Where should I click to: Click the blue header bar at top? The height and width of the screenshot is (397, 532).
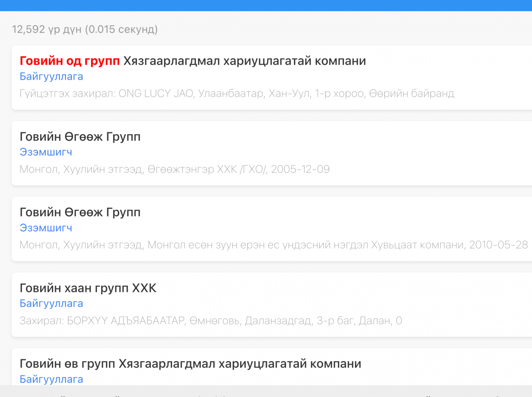click(266, 5)
